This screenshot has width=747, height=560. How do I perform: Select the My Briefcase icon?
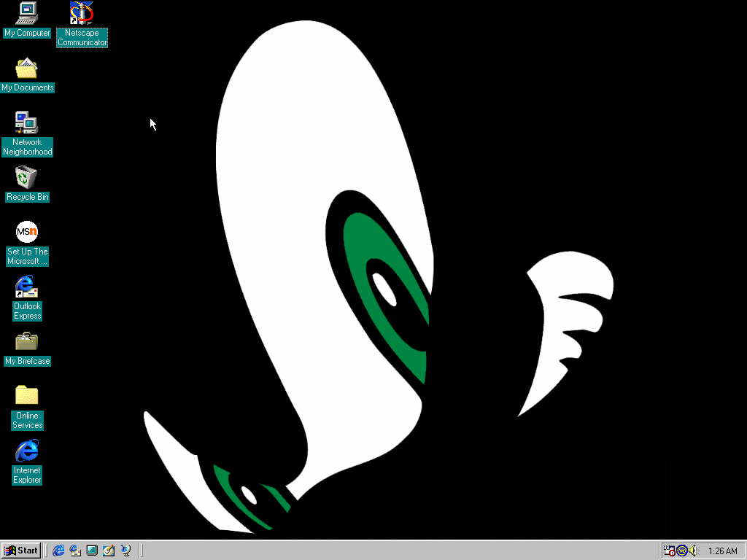(27, 342)
